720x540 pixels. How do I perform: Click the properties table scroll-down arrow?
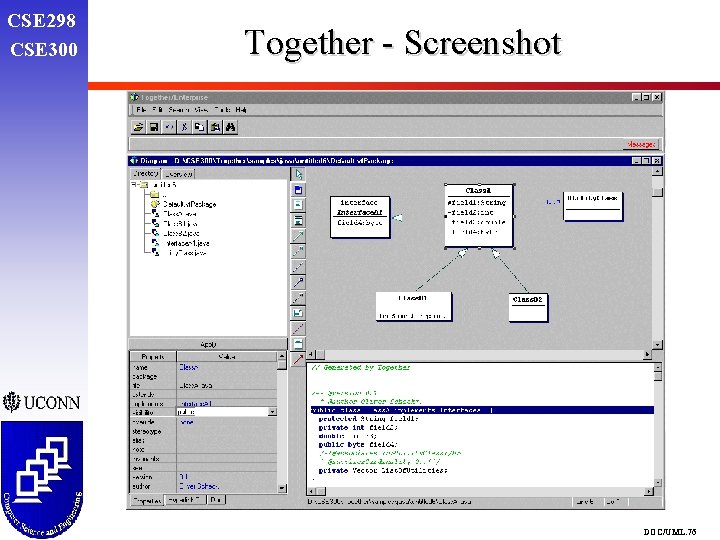click(282, 488)
